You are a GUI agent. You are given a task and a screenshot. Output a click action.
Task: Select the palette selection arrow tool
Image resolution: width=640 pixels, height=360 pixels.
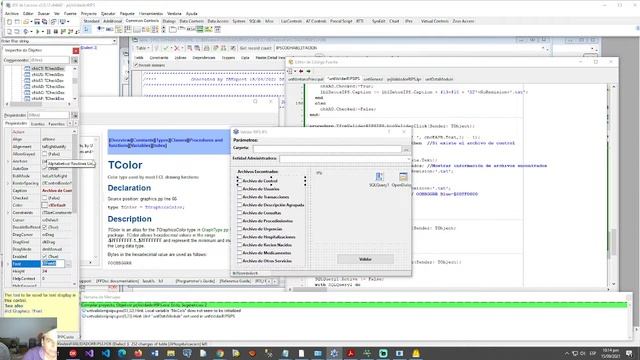(87, 29)
